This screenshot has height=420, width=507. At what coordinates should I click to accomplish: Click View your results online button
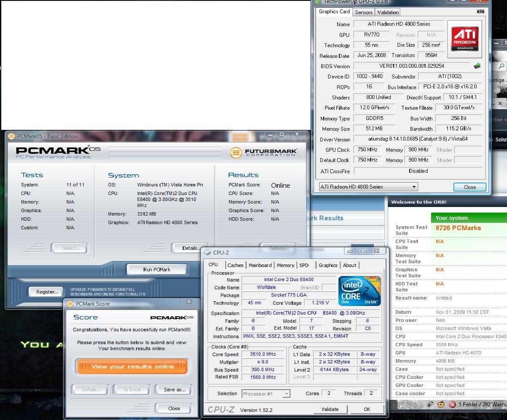tap(132, 366)
